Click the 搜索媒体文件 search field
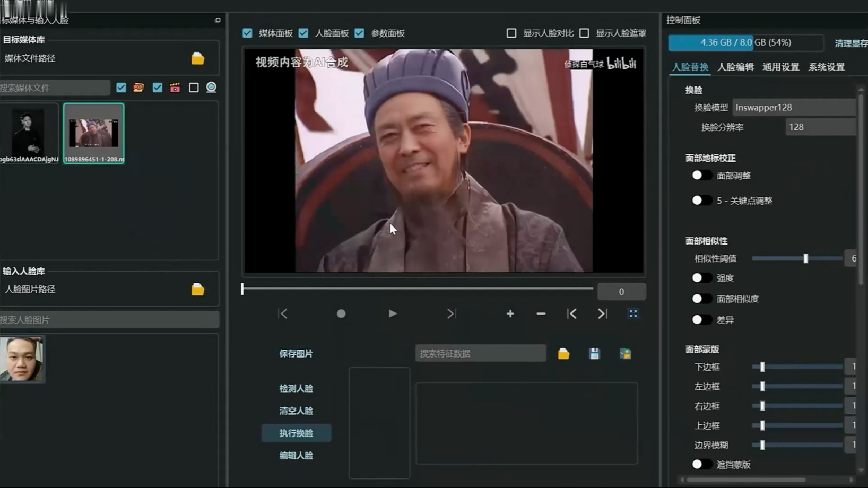The height and width of the screenshot is (488, 868). point(55,88)
